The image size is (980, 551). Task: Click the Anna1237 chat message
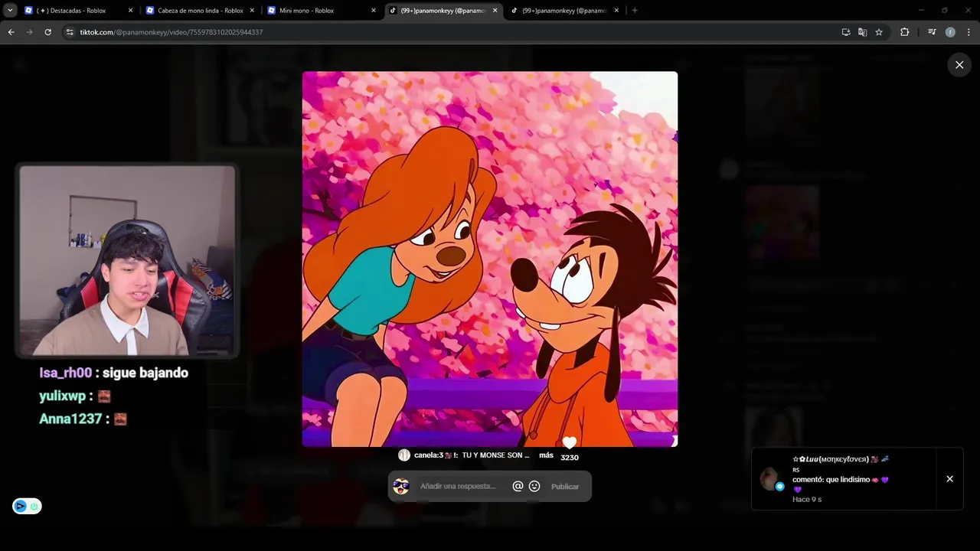tap(83, 419)
